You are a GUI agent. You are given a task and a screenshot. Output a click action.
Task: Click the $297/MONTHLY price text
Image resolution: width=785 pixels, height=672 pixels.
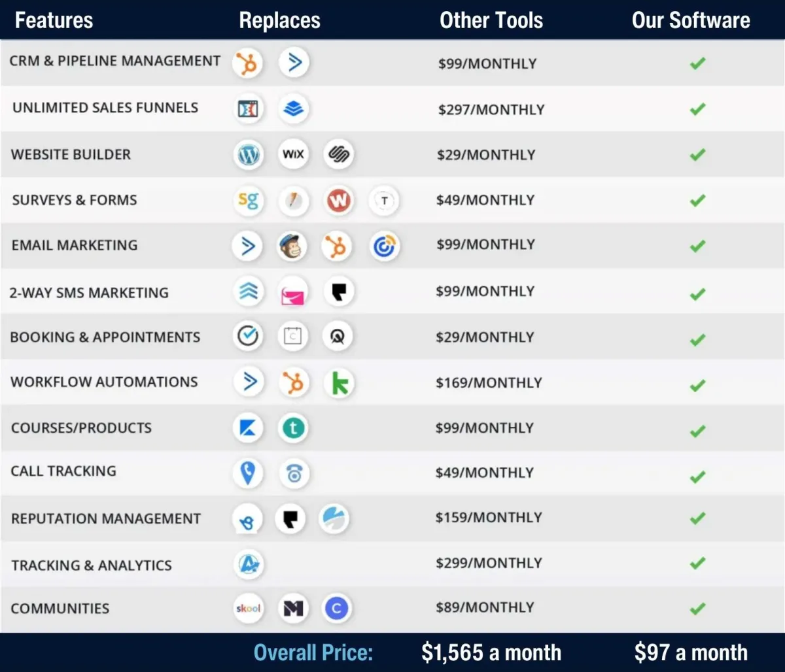491,109
